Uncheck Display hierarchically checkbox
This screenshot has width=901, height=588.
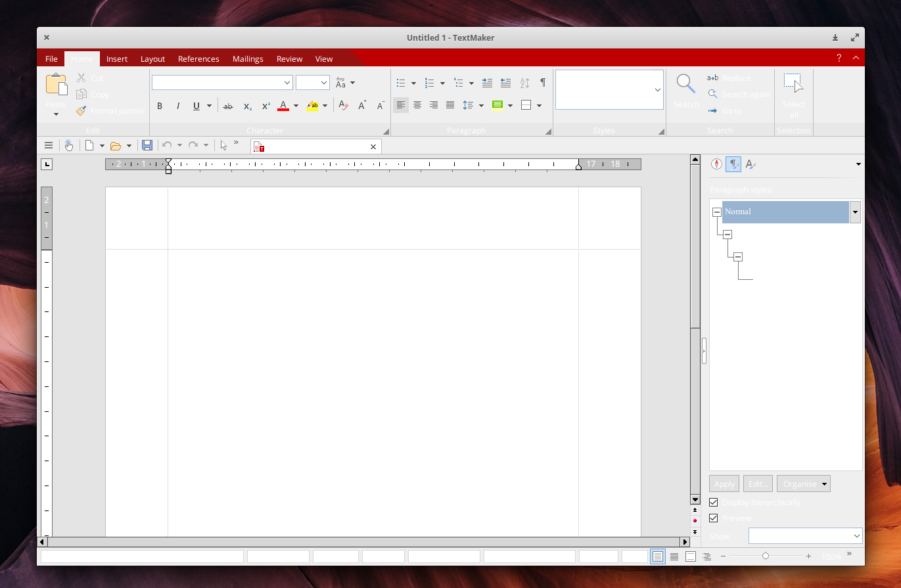click(714, 503)
